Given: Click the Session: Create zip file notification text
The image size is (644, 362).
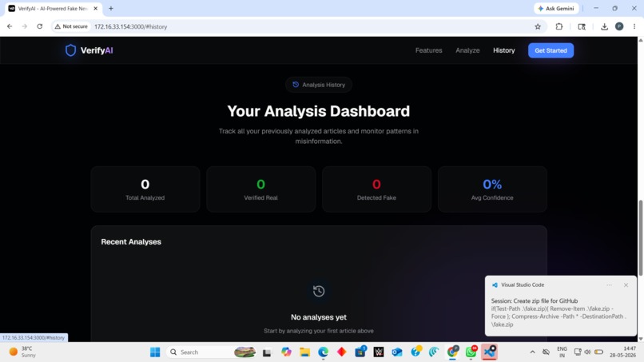Looking at the screenshot, I should (535, 300).
